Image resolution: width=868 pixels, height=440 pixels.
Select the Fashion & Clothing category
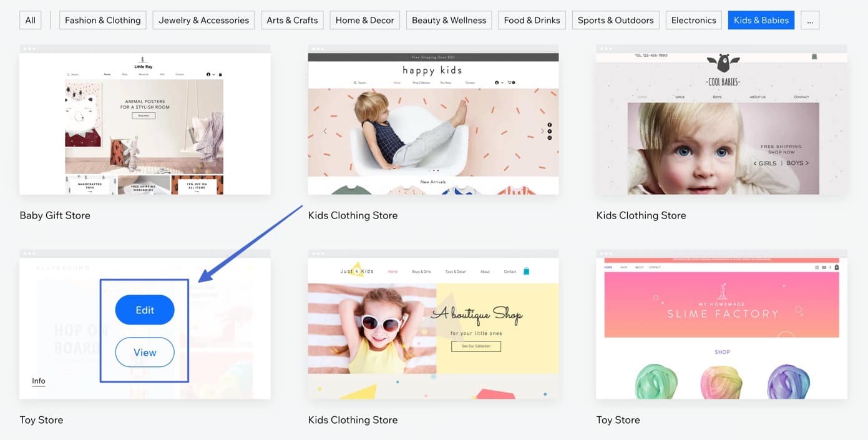coord(103,20)
